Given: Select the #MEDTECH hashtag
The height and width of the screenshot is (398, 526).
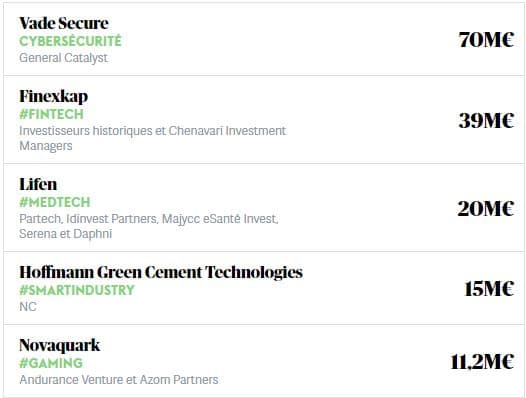Looking at the screenshot, I should (55, 202).
